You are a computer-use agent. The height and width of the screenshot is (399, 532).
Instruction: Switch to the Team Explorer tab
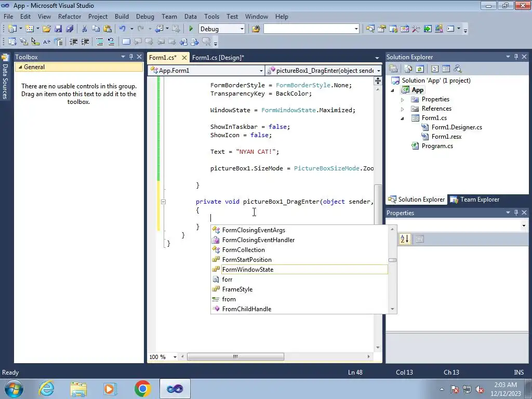point(475,199)
